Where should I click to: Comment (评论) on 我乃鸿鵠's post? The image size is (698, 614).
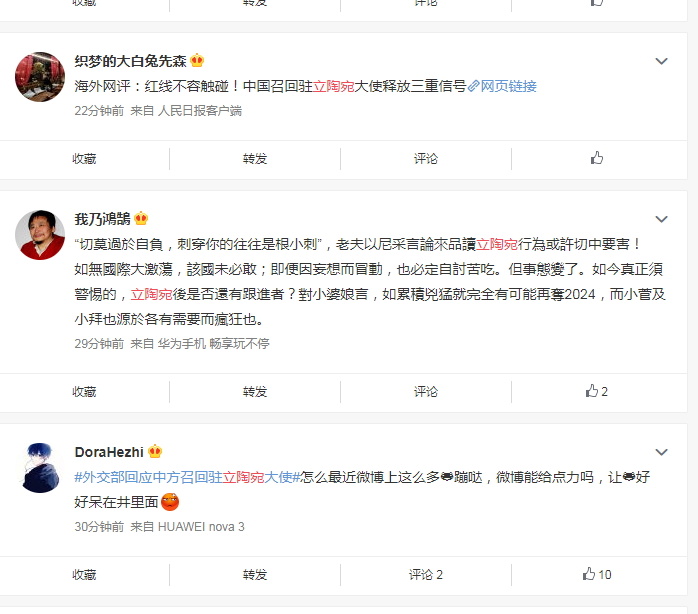426,391
